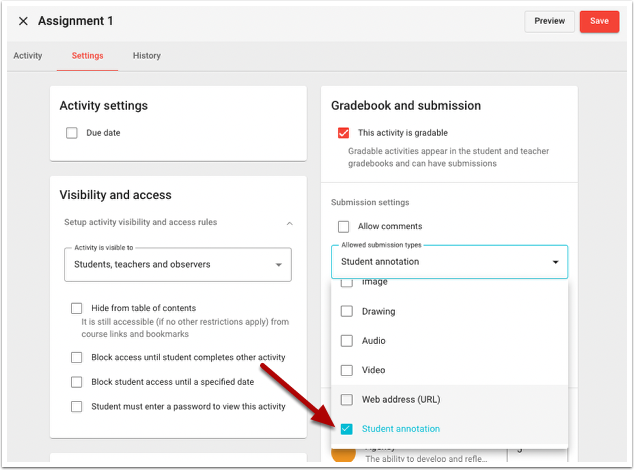Require a password to view this activity

pos(77,407)
